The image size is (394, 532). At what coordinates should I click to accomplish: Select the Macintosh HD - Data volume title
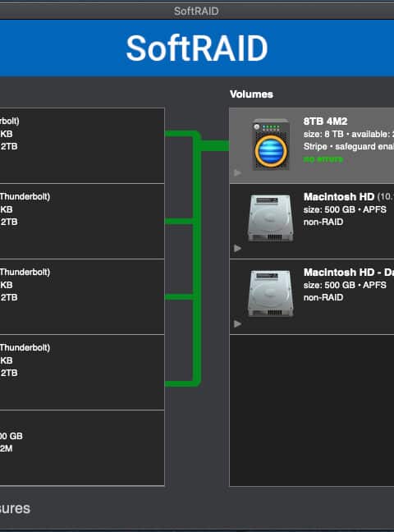coord(349,272)
